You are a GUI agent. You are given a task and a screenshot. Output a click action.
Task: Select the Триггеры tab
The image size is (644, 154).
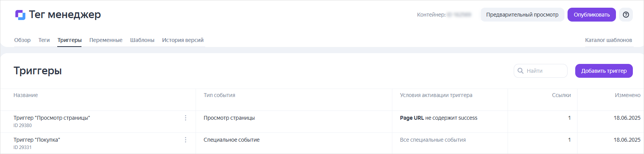click(70, 40)
